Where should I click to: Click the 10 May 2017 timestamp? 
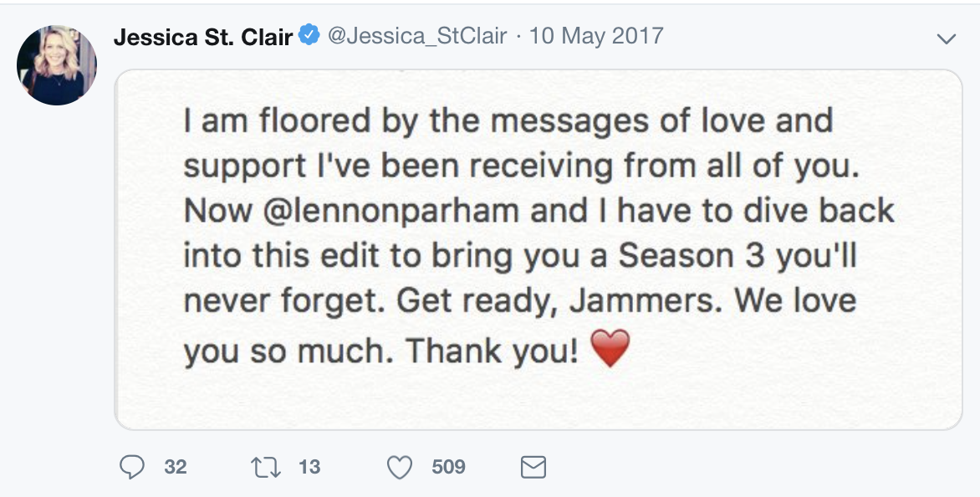point(596,36)
